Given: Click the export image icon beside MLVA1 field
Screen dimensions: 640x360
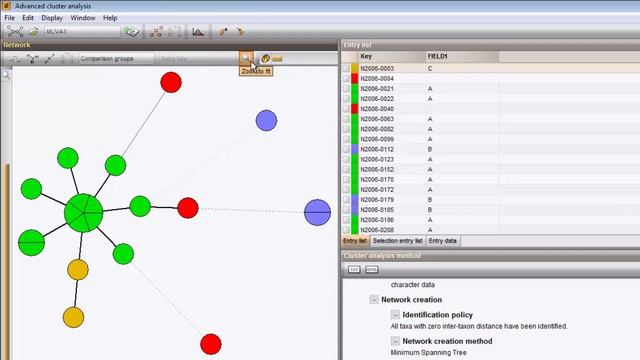Looking at the screenshot, I should click(33, 31).
